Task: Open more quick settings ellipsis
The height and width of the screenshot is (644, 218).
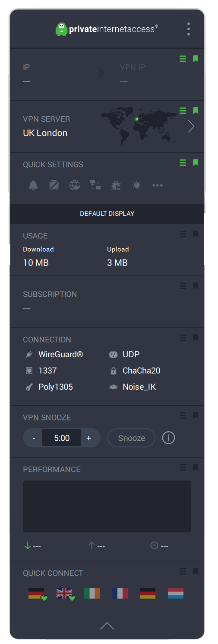Action: point(158,186)
